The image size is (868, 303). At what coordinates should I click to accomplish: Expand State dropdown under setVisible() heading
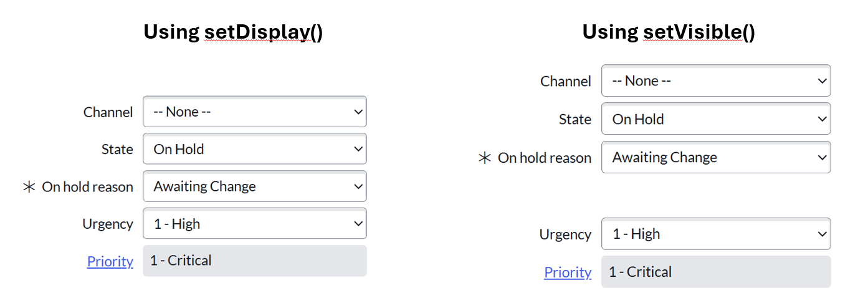715,119
